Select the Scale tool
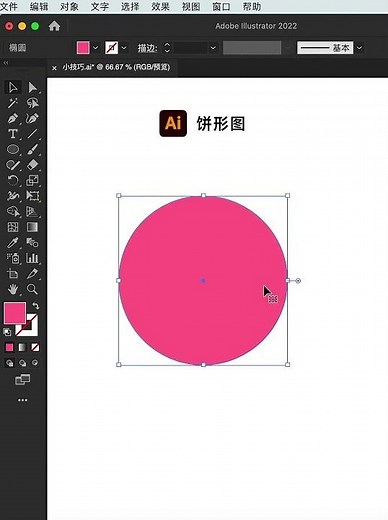 (32, 180)
